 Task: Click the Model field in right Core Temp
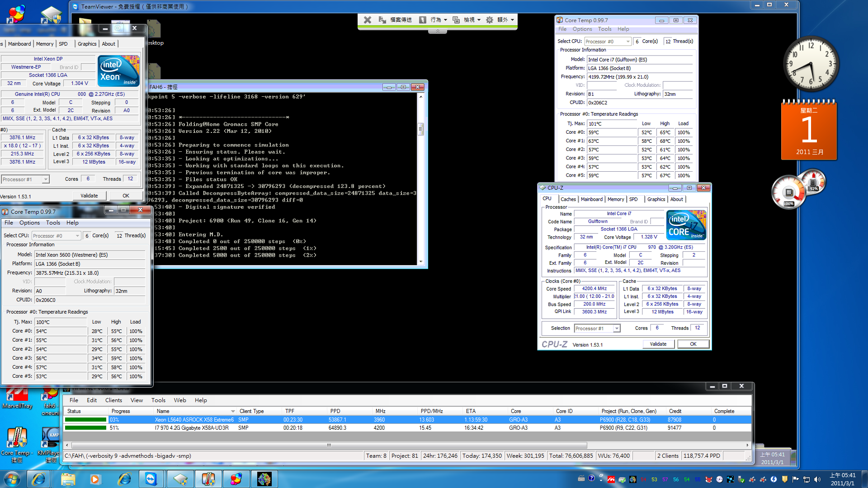click(640, 60)
